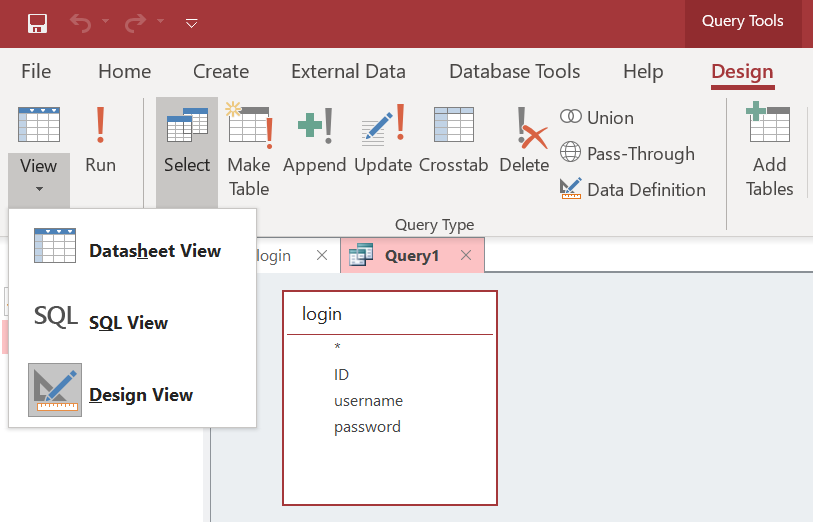
Task: Run the query with exclamation icon
Action: [100, 141]
